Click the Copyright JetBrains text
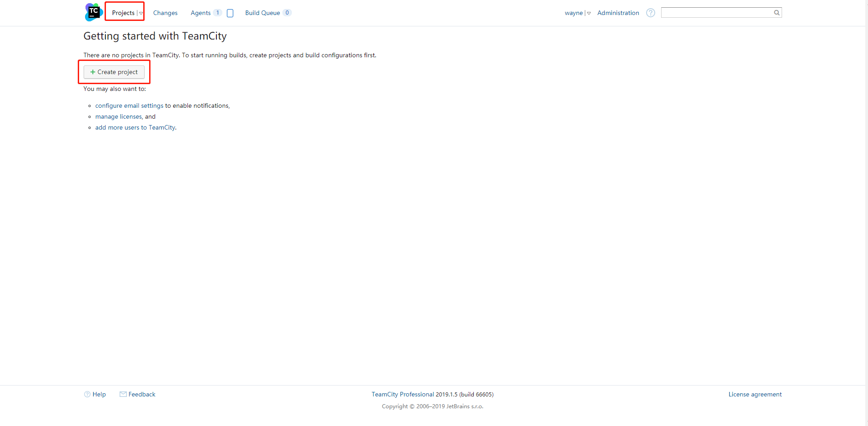This screenshot has height=426, width=868. (x=432, y=406)
